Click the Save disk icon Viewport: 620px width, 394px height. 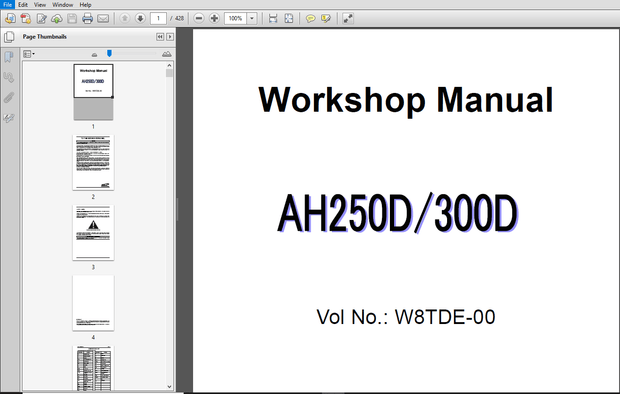(x=72, y=18)
